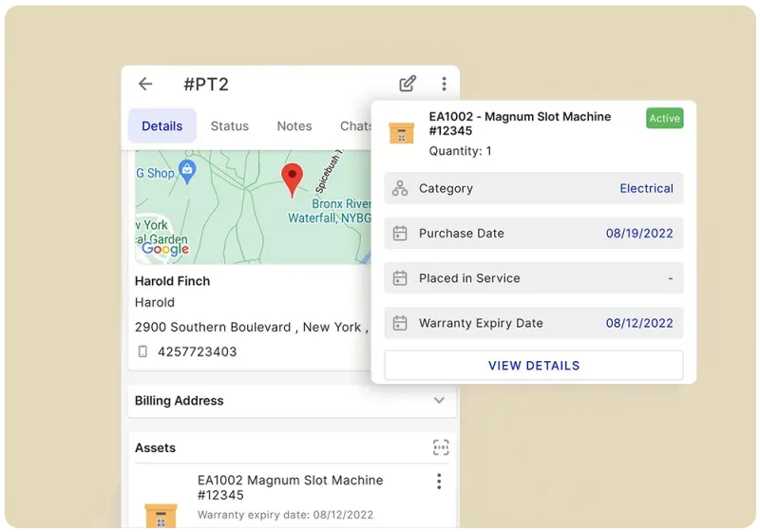Click the purchase date 08/19/2022
Screen dimensions: 760x532
[639, 233]
